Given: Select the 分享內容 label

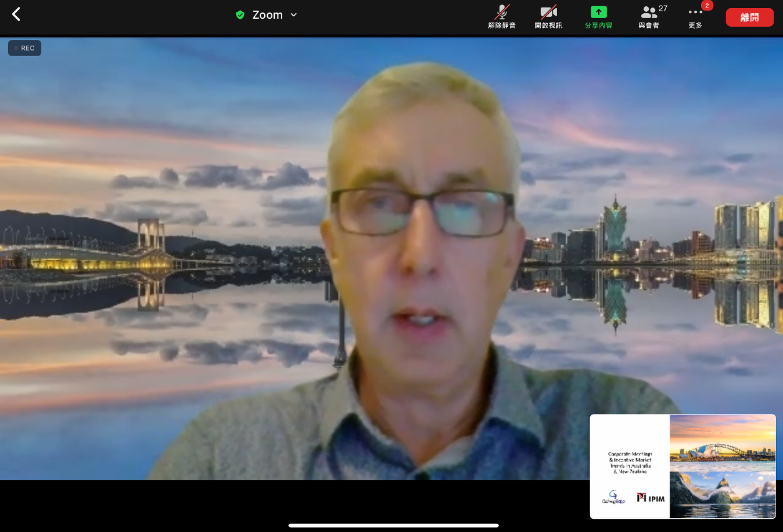Looking at the screenshot, I should pyautogui.click(x=598, y=26).
